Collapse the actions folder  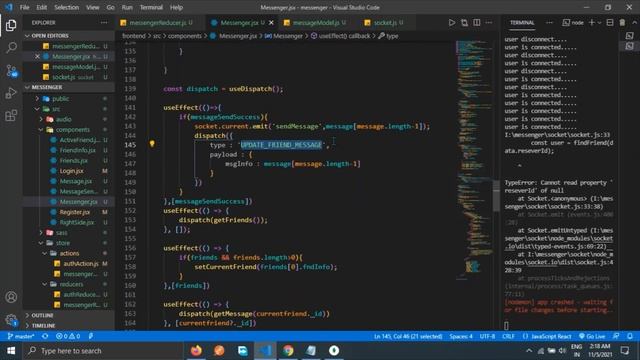click(44, 253)
